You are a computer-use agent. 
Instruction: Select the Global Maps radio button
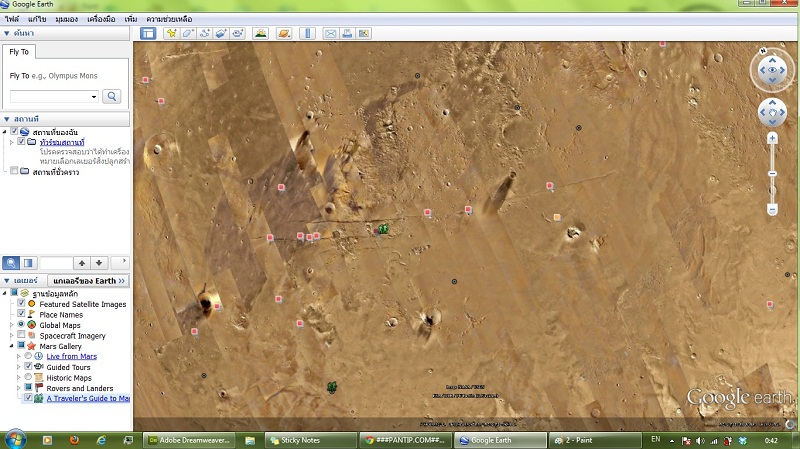21,324
